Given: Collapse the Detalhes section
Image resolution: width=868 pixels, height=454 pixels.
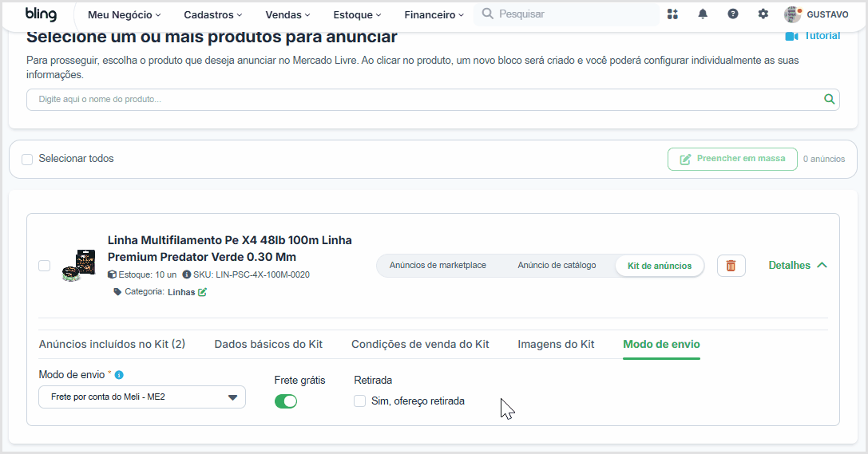Looking at the screenshot, I should click(798, 266).
